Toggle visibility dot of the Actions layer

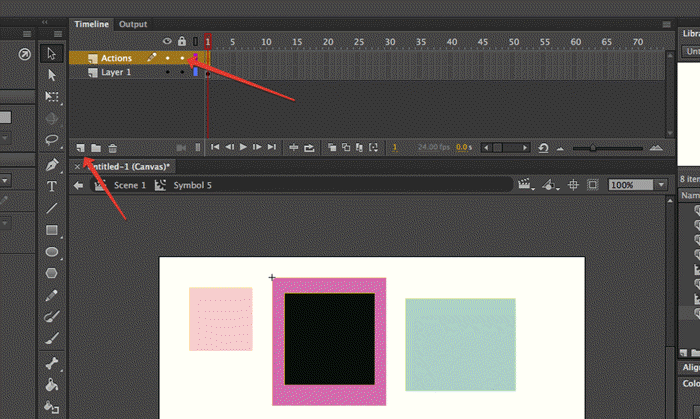(x=167, y=58)
